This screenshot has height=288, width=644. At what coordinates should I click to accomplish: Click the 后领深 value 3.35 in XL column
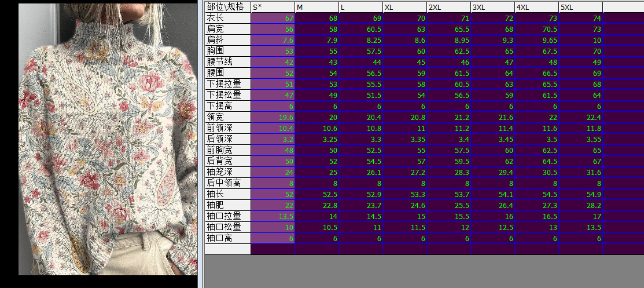point(405,139)
